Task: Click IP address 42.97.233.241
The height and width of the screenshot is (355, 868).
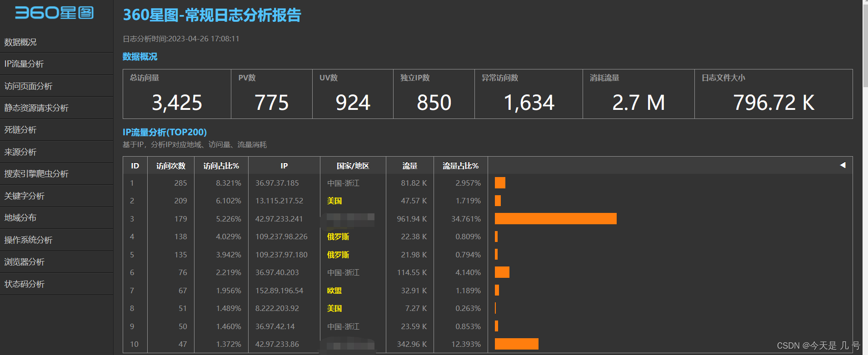Action: point(279,219)
